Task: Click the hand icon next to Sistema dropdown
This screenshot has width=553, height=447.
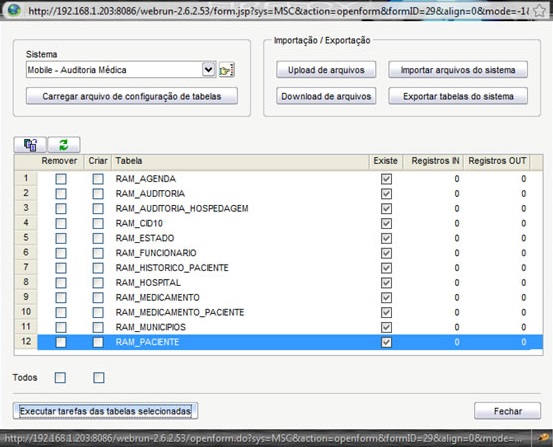Action: point(226,70)
